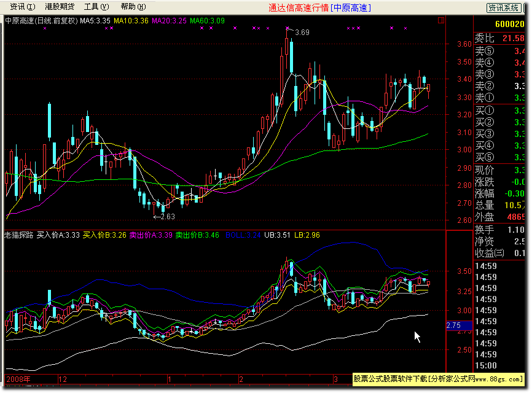Viewport: 532px width, 393px height.
Task: Click the 3.60 price axis label
Action: point(464,44)
